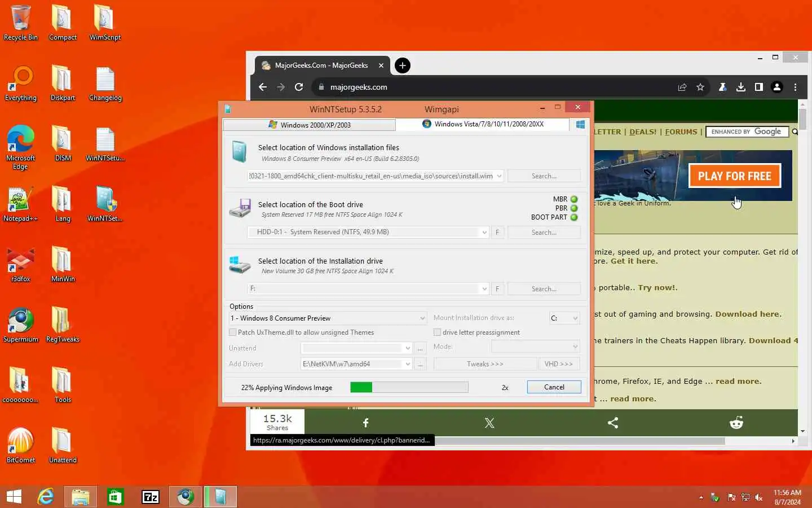Click the browser horizontal scrollbar

[579, 441]
